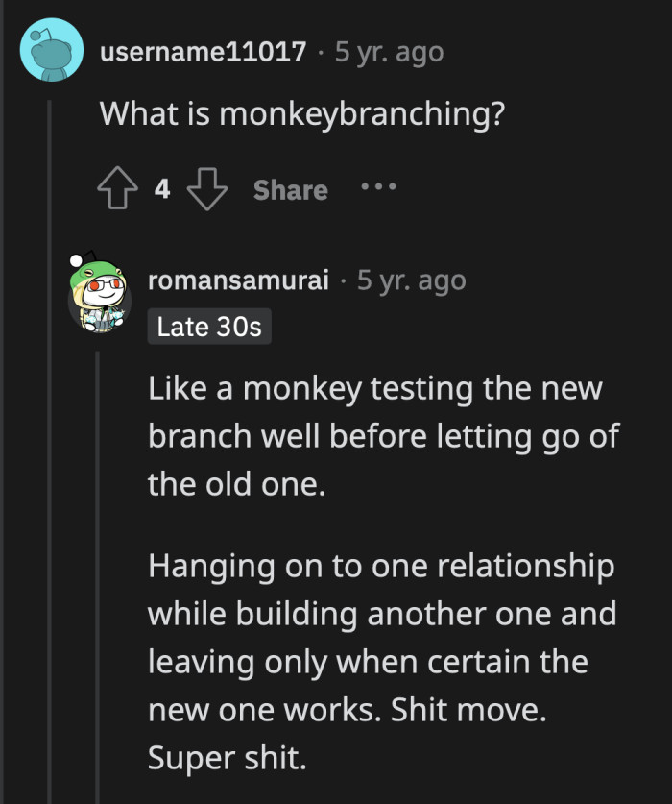The height and width of the screenshot is (804, 672).
Task: Downvote the monkeybranching question comment
Action: [205, 190]
